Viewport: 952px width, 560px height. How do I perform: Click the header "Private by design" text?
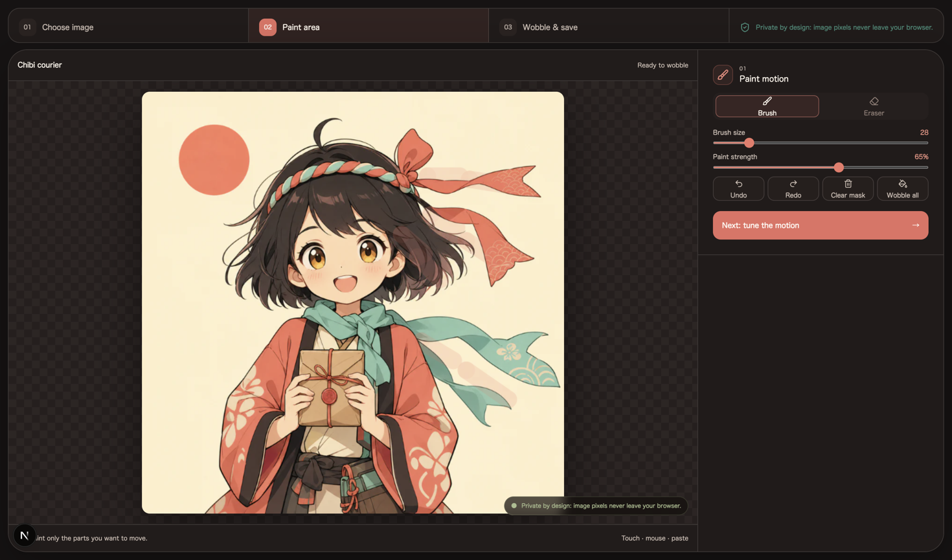pos(844,27)
